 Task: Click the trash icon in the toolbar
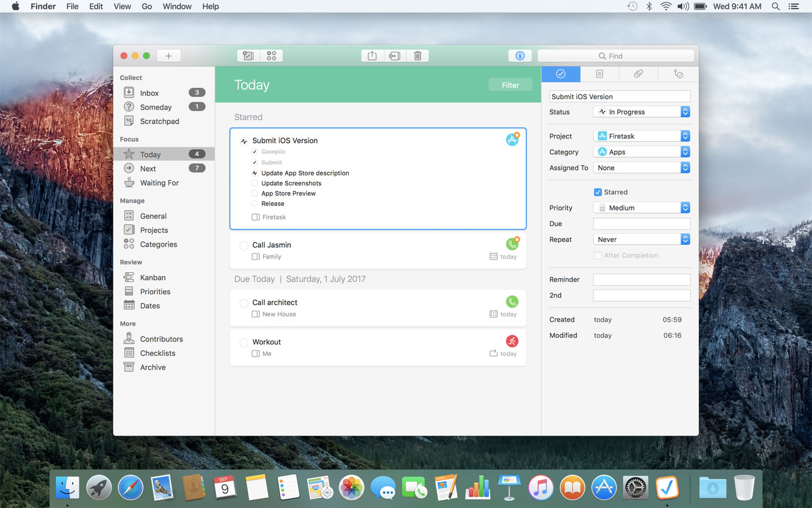(417, 56)
